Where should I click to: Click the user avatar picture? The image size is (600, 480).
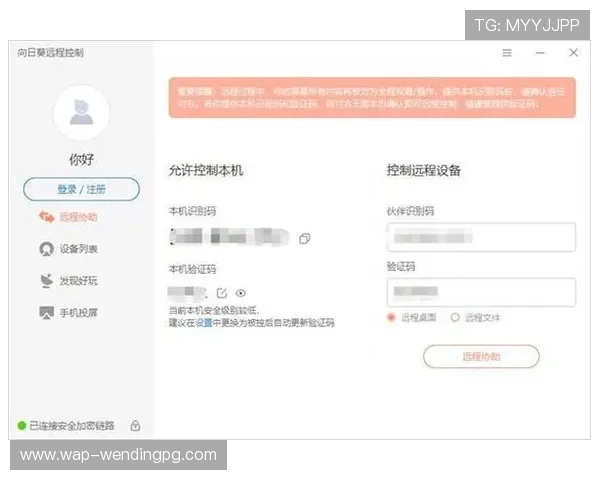click(x=81, y=113)
